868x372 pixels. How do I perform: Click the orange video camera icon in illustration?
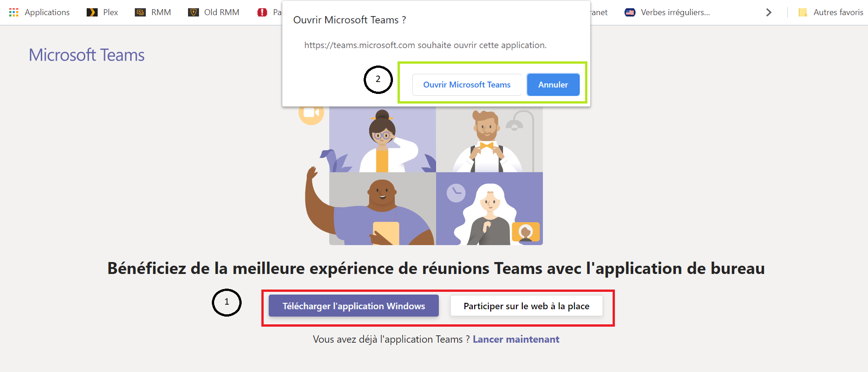311,113
